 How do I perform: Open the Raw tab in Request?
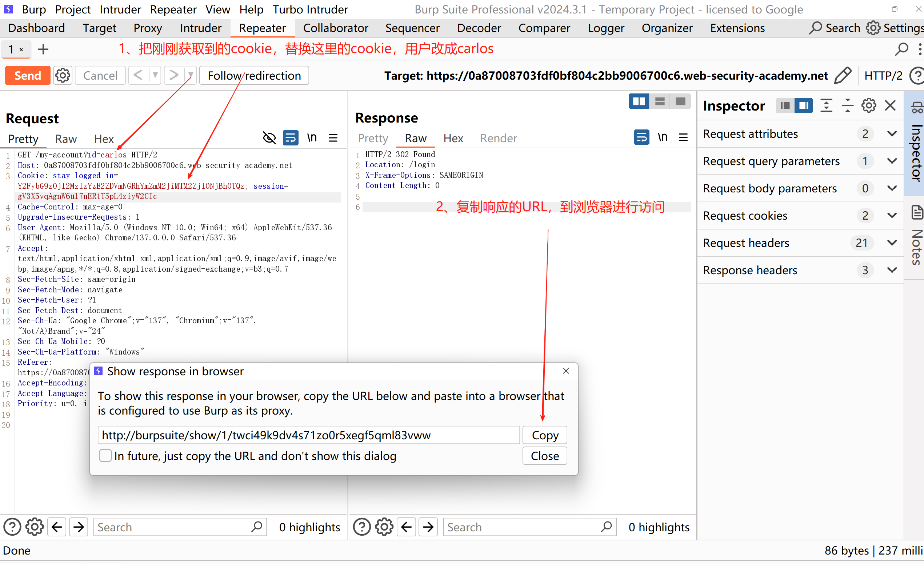[x=65, y=139]
